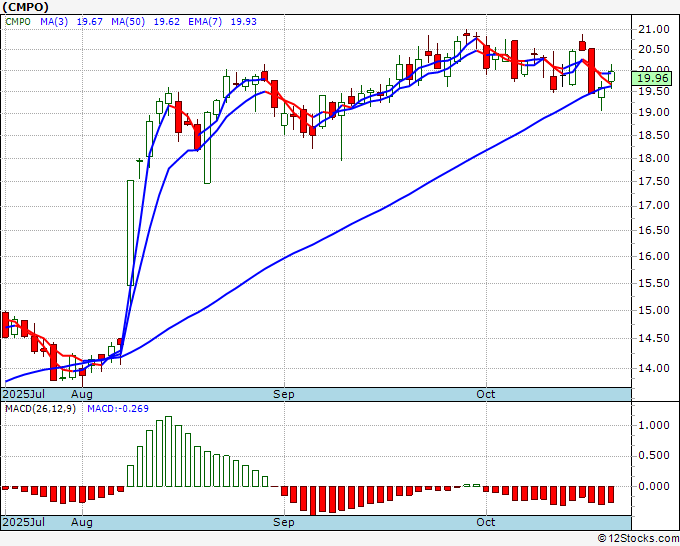Click the 14.00 price axis label
This screenshot has height=546, width=680.
point(654,368)
